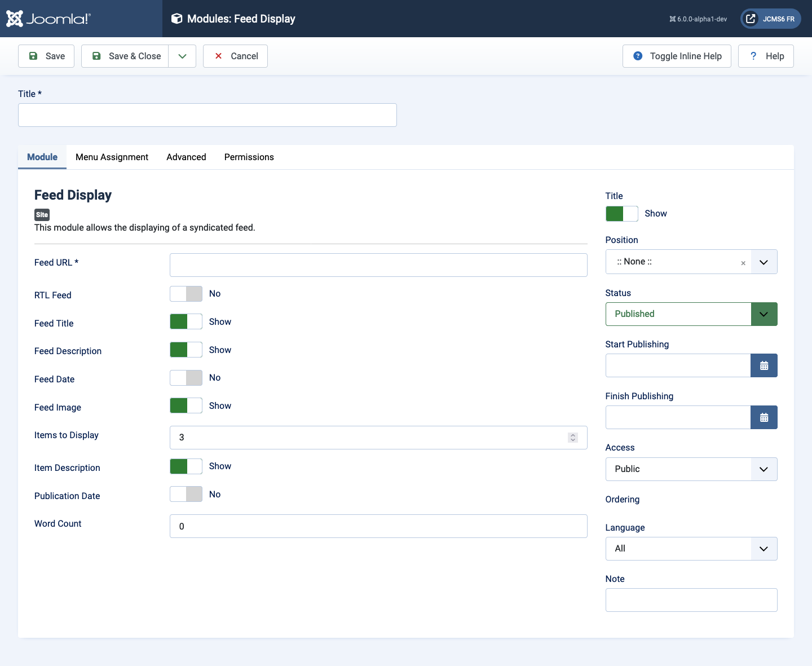Focus the module Title input field

click(208, 115)
